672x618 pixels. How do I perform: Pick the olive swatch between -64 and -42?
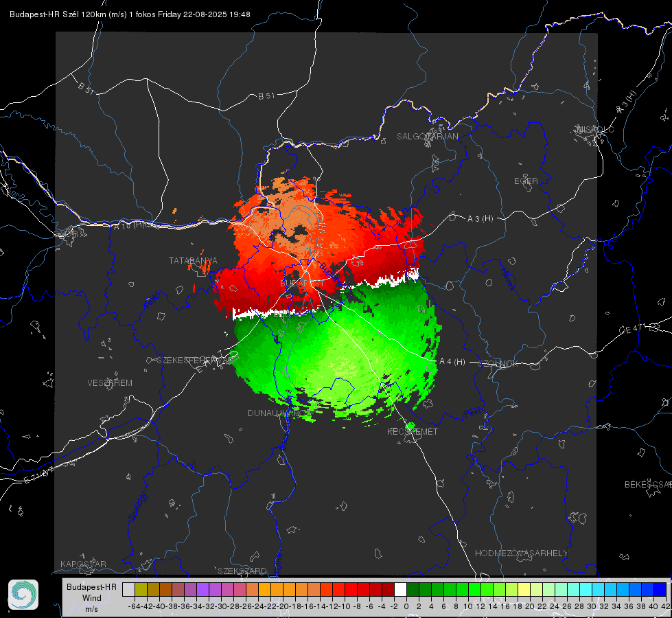coord(141,589)
